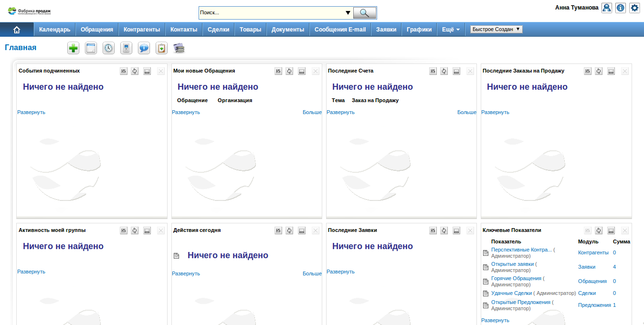Edit settings of Последние Заявки widget
This screenshot has height=325, width=644.
pyautogui.click(x=433, y=231)
